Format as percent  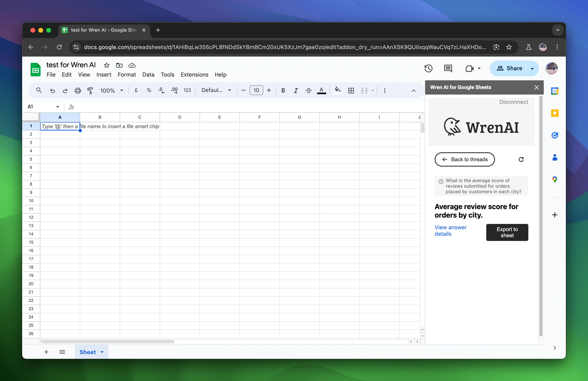(x=149, y=90)
